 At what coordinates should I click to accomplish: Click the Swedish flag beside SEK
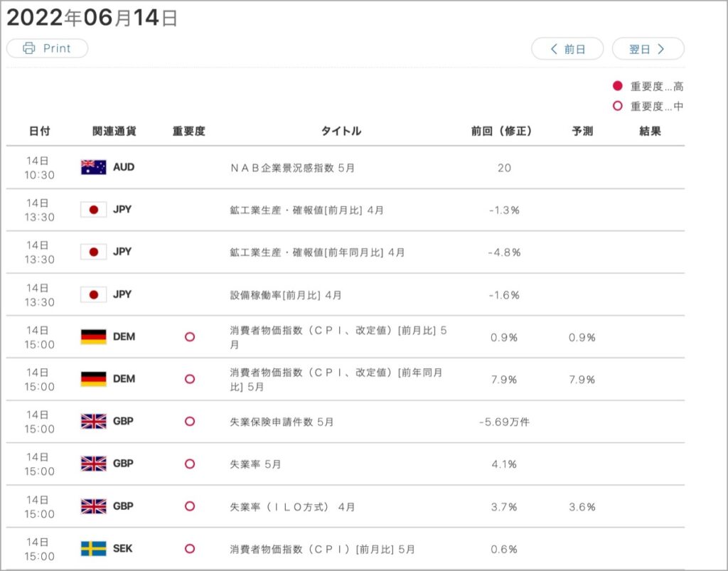(93, 548)
